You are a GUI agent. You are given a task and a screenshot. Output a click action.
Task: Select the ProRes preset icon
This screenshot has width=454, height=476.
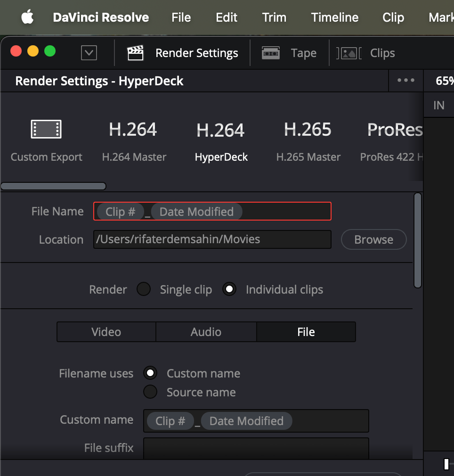pos(395,130)
